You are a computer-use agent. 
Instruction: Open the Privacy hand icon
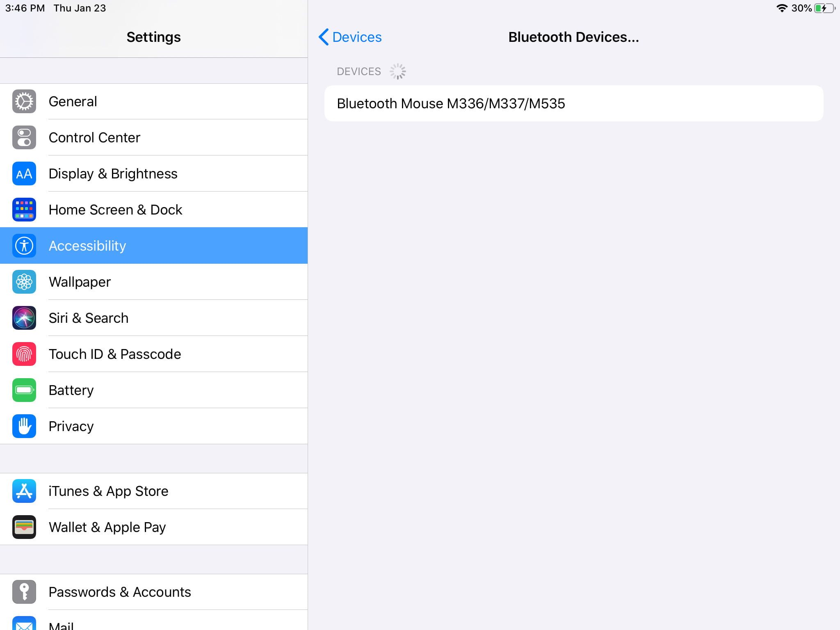pyautogui.click(x=23, y=426)
